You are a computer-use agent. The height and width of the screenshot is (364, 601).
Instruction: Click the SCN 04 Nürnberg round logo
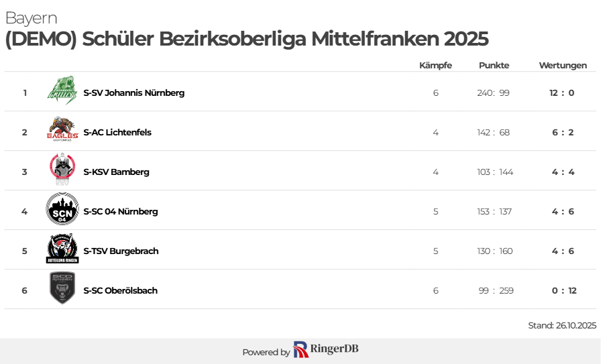[x=62, y=210]
